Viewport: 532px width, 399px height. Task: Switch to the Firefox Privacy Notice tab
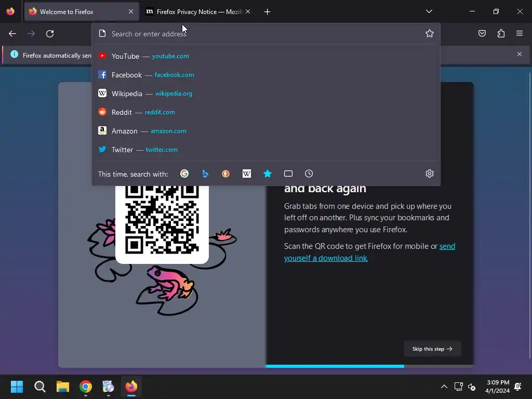click(198, 11)
